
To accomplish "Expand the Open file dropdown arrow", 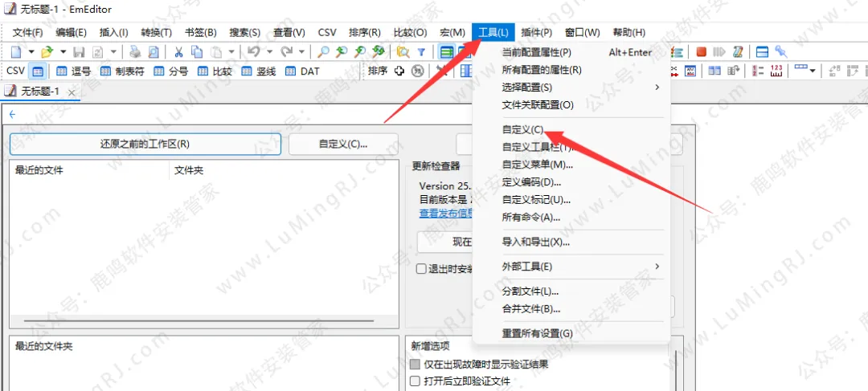I will coord(63,52).
